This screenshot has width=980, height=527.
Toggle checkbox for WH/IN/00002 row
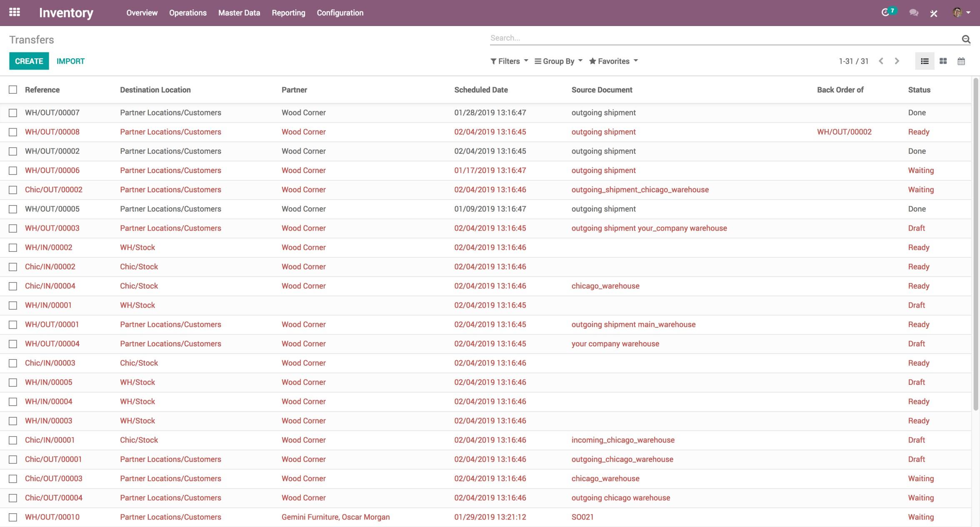point(13,247)
